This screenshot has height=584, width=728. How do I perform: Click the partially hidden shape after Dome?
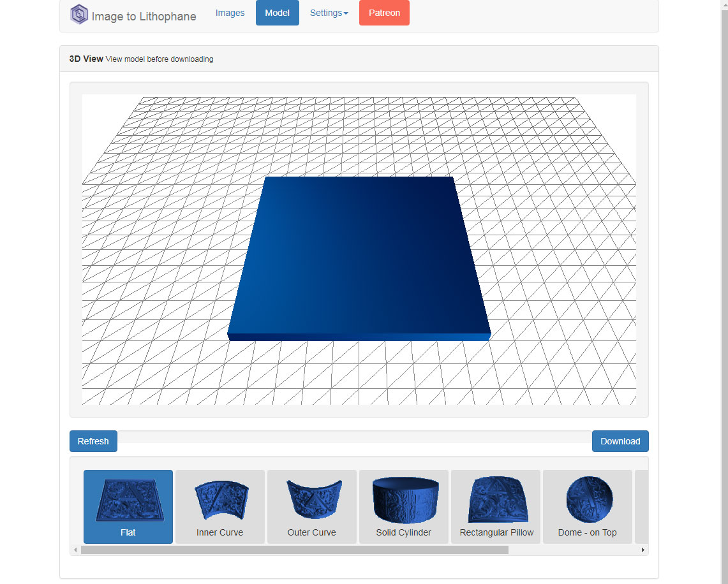[x=641, y=506]
